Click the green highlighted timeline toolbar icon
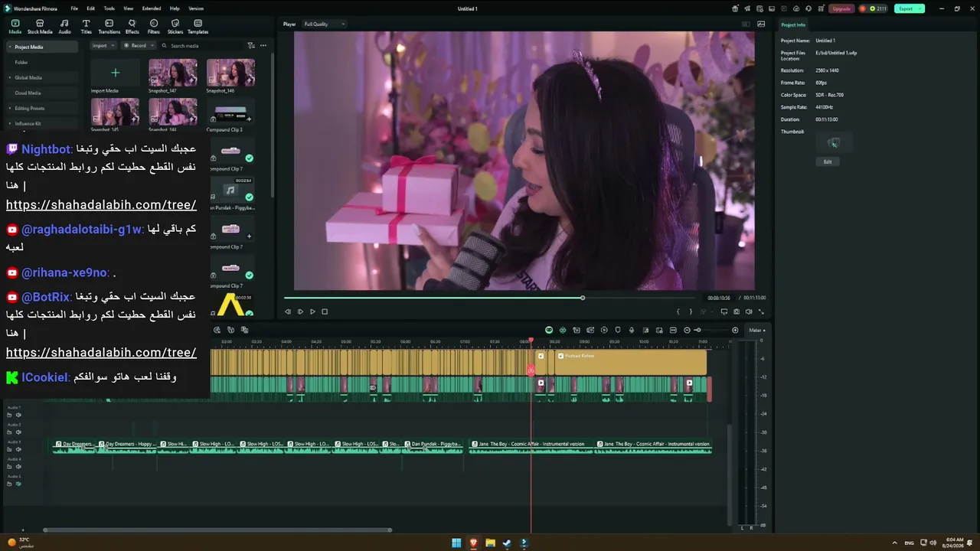980x551 pixels. [x=549, y=330]
